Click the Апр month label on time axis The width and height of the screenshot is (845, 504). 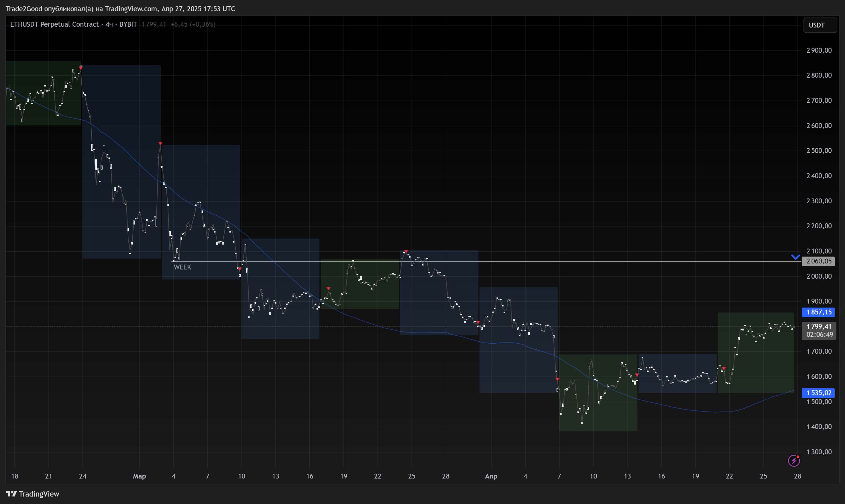pos(491,476)
